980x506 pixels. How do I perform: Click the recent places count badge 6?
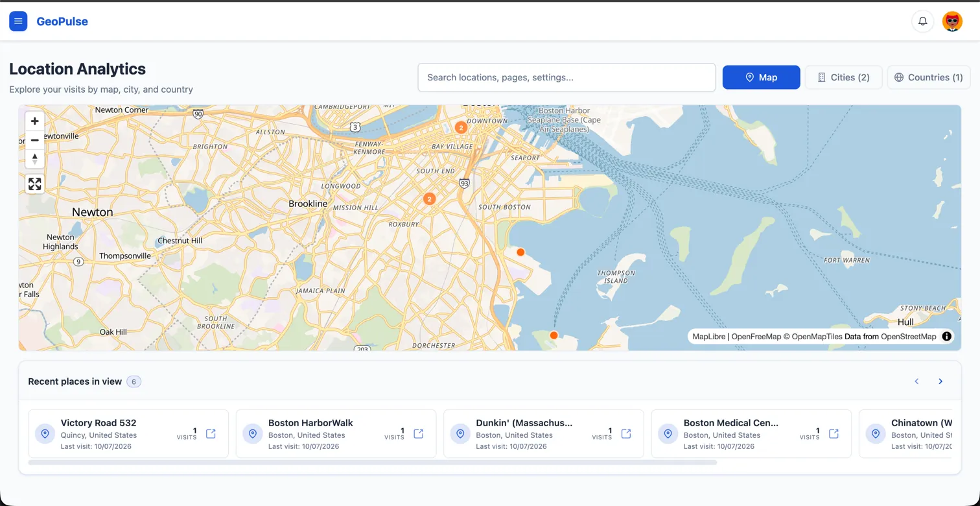coord(134,381)
